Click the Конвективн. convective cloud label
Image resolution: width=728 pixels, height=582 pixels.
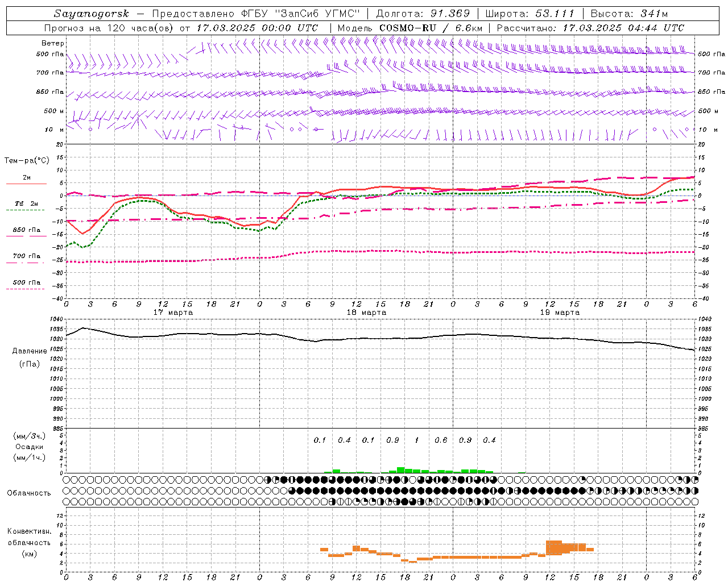pyautogui.click(x=30, y=531)
